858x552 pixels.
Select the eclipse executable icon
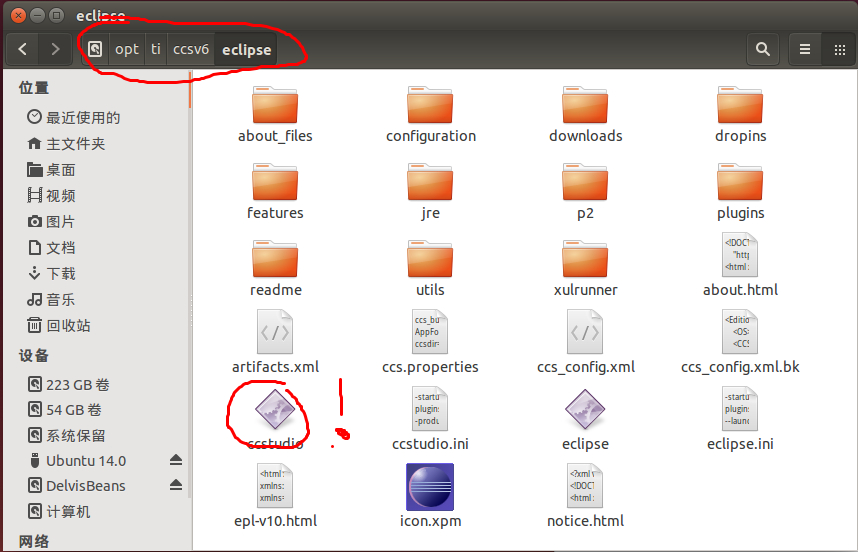585,409
